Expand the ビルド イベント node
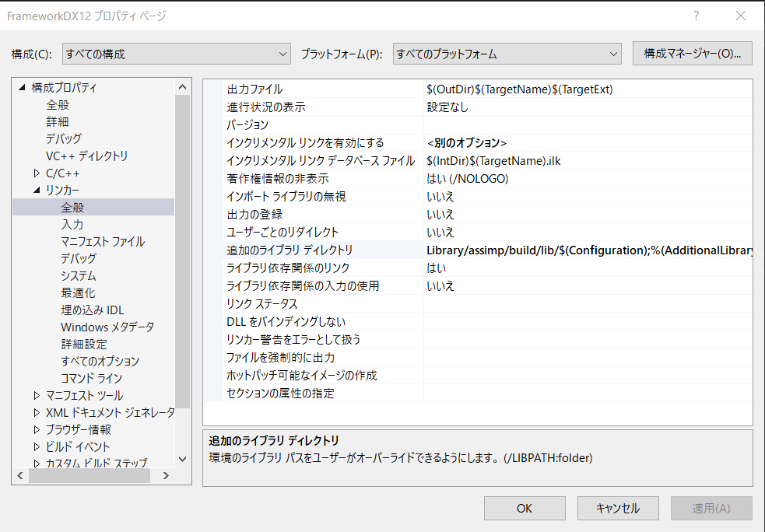The width and height of the screenshot is (765, 532). pyautogui.click(x=37, y=446)
